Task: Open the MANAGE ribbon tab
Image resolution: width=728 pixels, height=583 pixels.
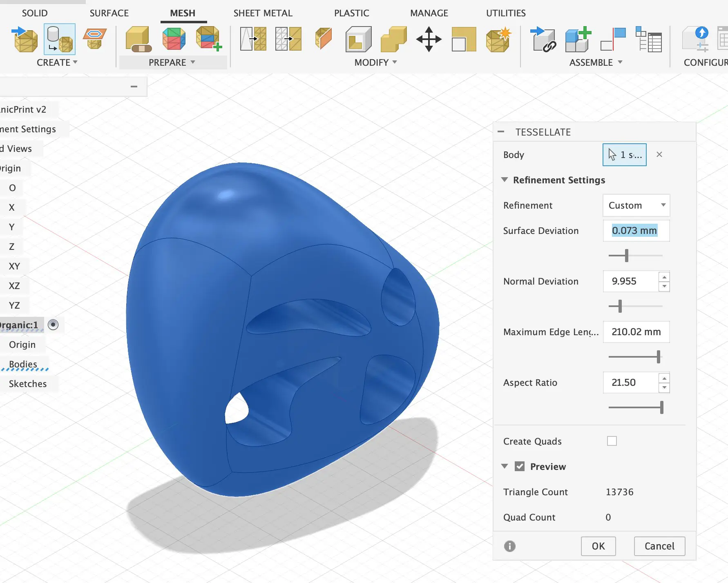Action: 429,13
